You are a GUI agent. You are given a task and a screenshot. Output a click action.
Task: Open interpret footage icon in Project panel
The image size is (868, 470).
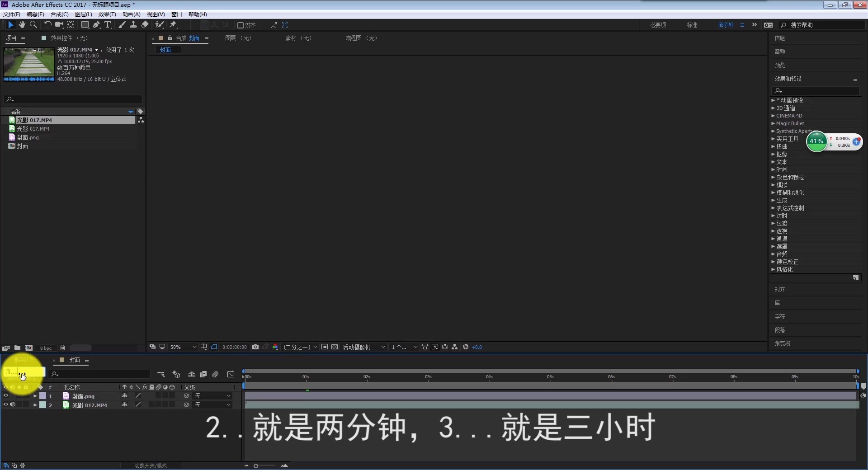(6, 348)
